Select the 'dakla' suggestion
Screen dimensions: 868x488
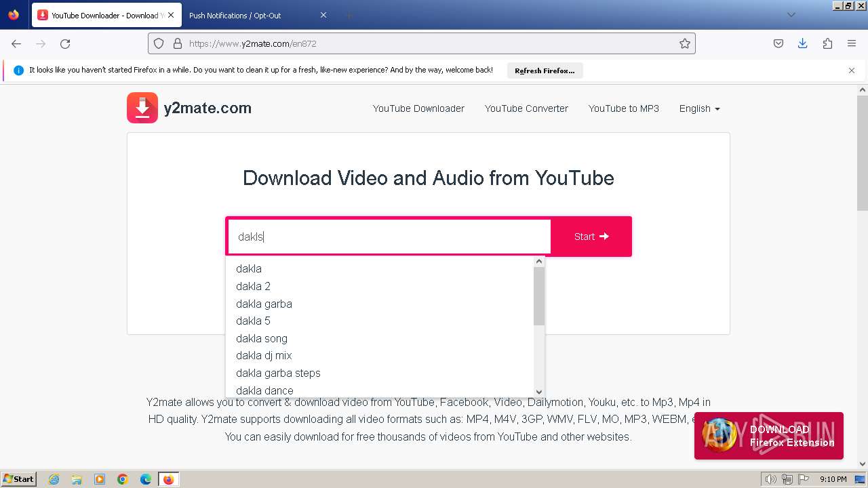tap(380, 268)
